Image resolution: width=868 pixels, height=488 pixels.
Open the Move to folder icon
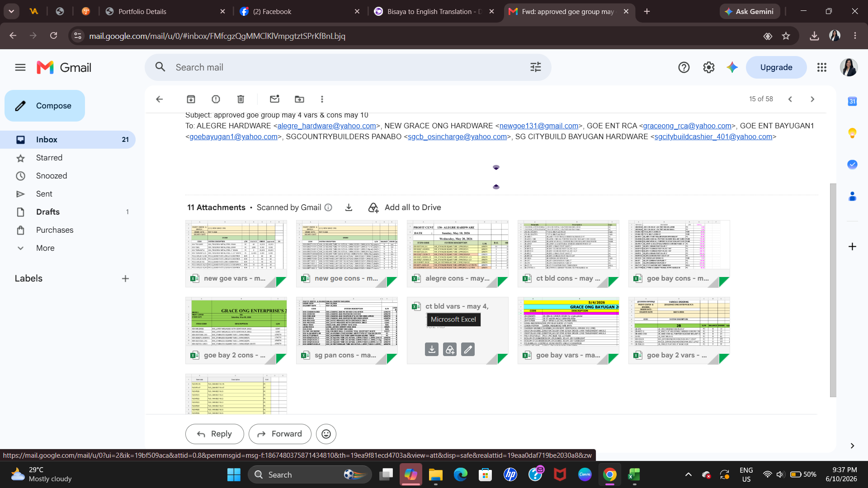[x=299, y=99]
